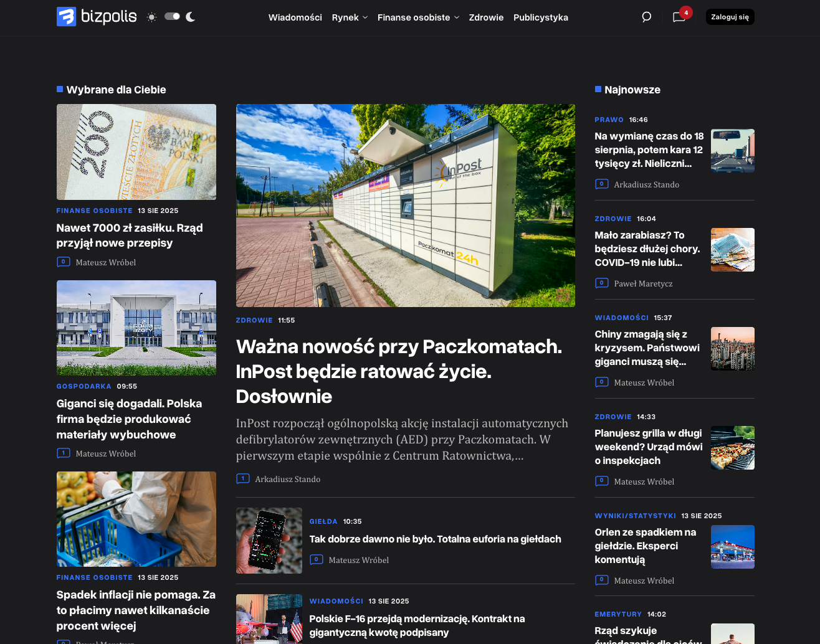Click comment icon under Orlen ze spadkiem article
This screenshot has width=820, height=644.
pos(602,580)
